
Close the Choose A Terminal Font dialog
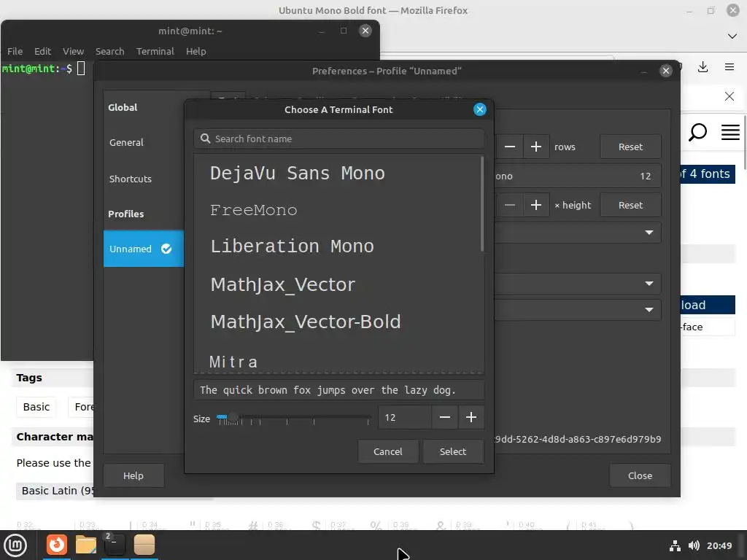tap(480, 109)
